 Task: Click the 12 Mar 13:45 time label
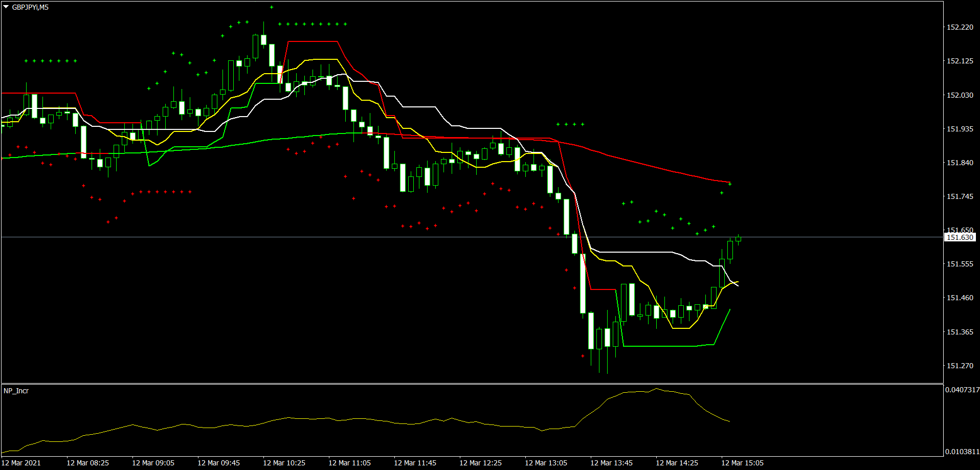click(x=611, y=463)
